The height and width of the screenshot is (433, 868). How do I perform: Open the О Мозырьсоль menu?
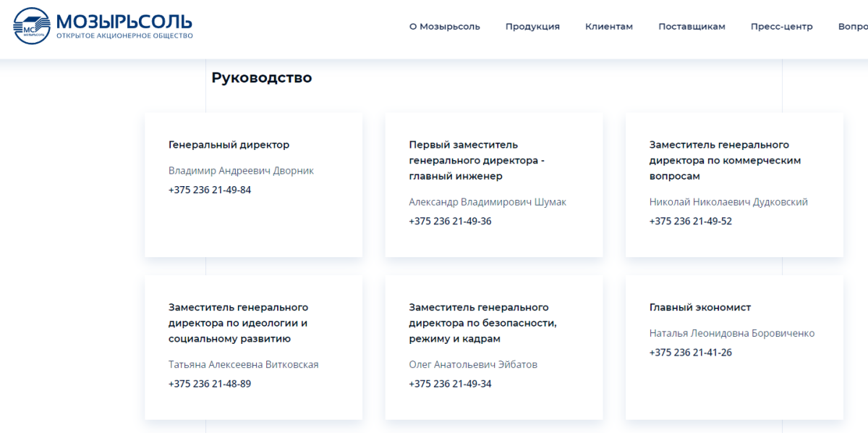tap(444, 27)
